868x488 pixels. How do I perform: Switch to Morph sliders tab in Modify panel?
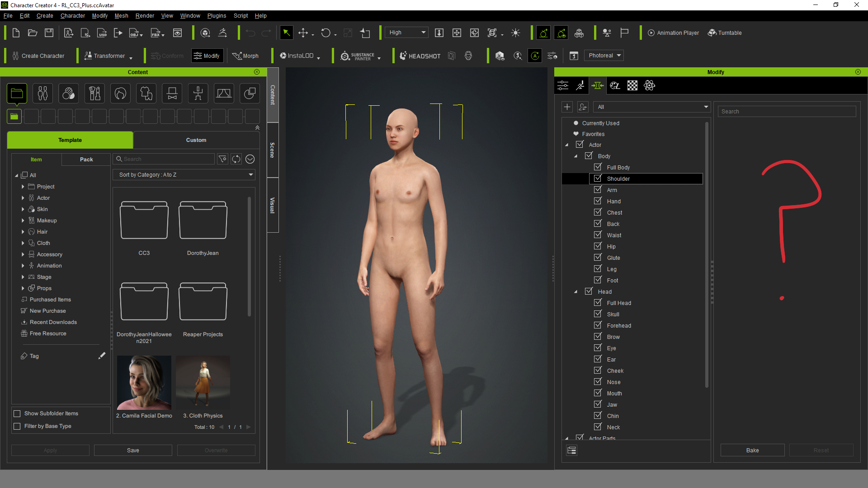[x=598, y=85]
